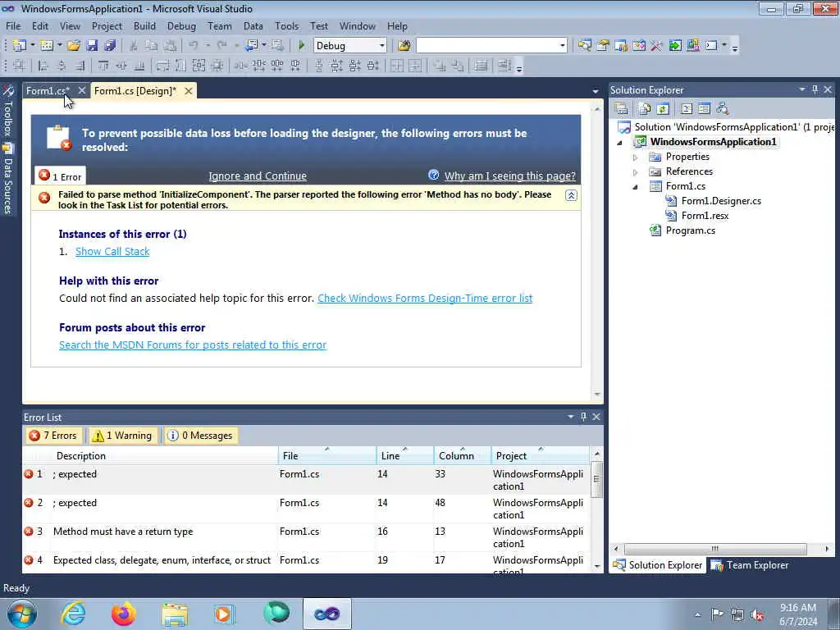The image size is (840, 630).
Task: Switch to the Form1.cs code tab
Action: tap(48, 91)
